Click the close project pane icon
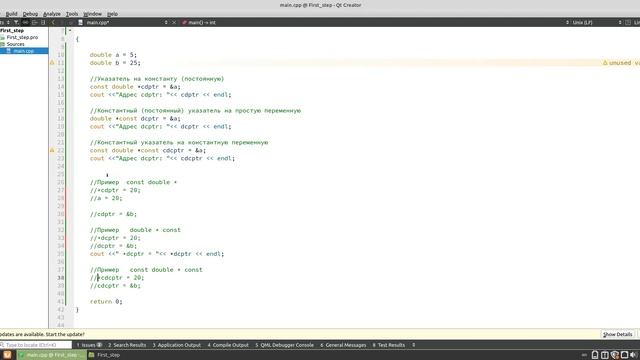 (43, 22)
